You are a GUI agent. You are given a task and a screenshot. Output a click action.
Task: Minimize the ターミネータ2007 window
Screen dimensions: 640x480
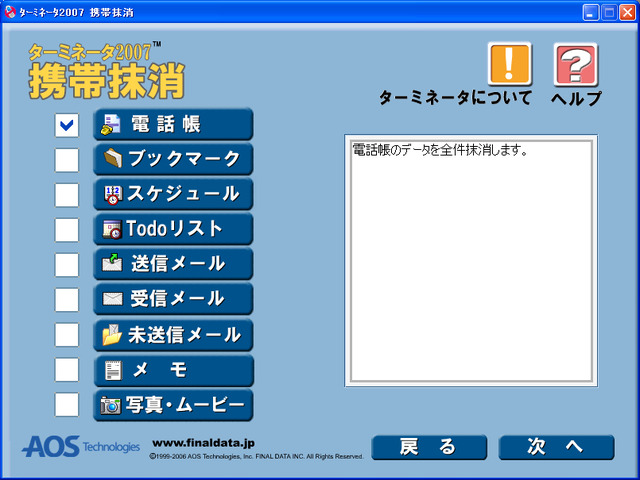pos(590,13)
